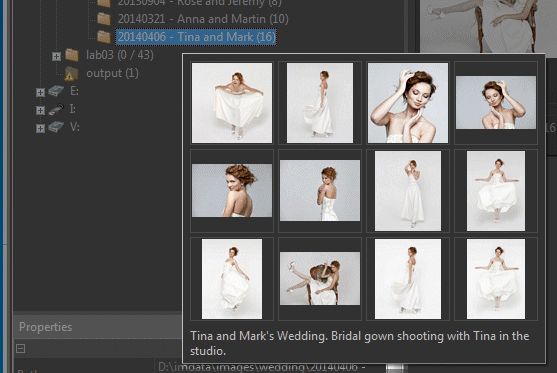Click the I: removable drive icon
Screen dimensions: 557x373
56,109
